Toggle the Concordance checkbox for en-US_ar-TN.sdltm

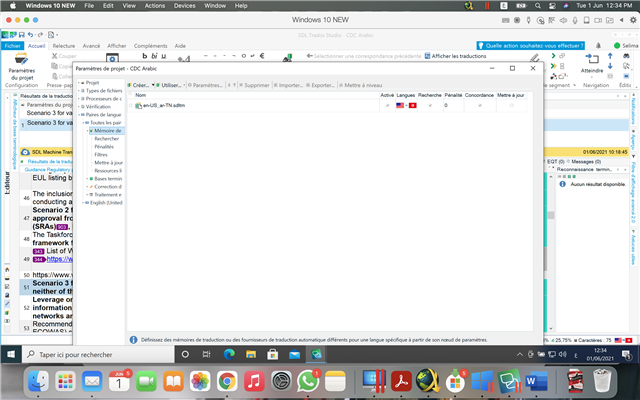tap(480, 105)
